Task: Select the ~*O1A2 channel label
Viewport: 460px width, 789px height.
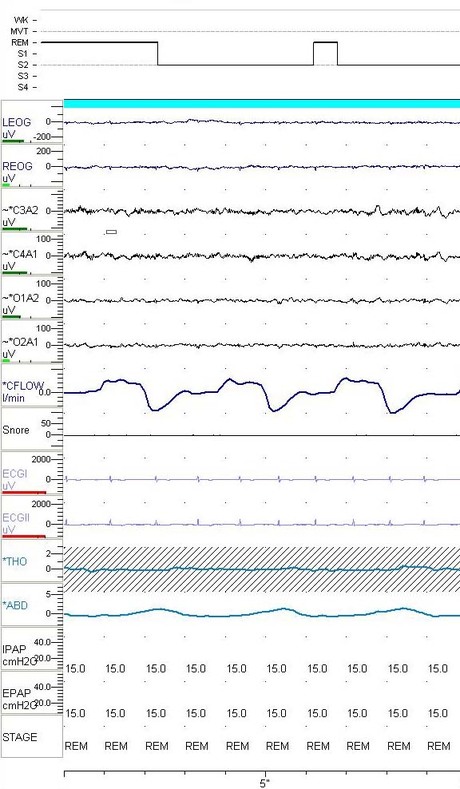Action: click(x=20, y=298)
